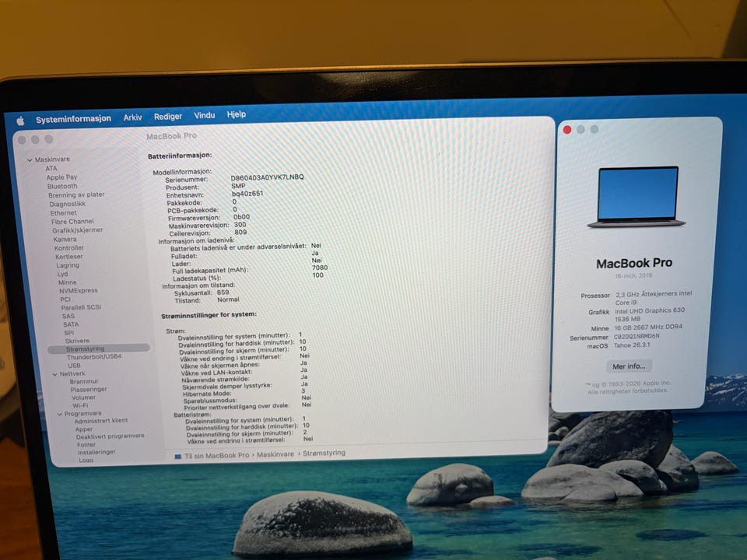
Task: Select SPI in the sidebar
Action: point(69,332)
